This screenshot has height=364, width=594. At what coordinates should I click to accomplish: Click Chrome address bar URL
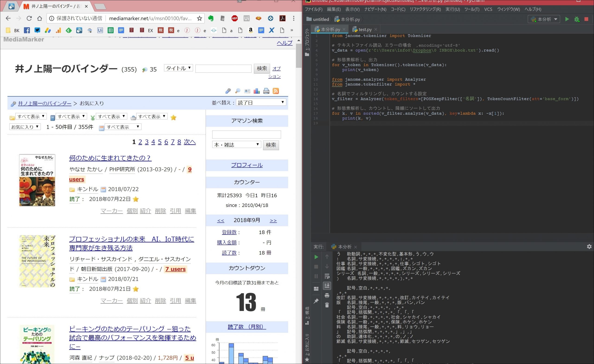point(150,18)
